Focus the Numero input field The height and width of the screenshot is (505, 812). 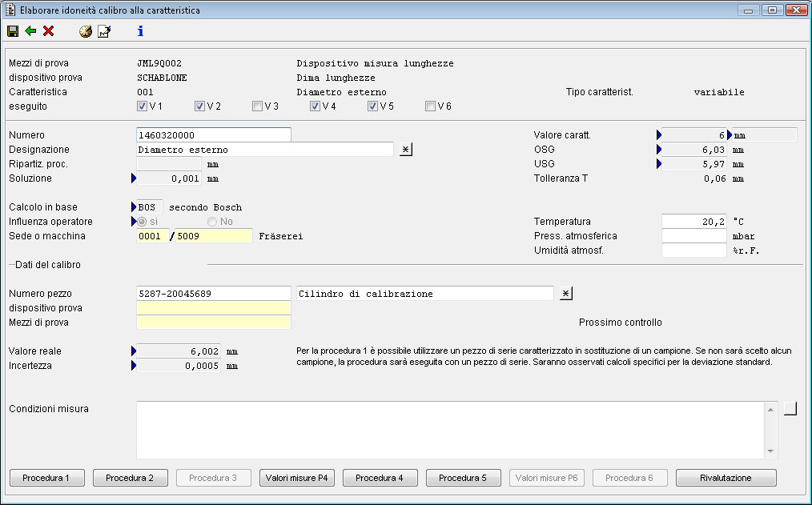click(214, 135)
